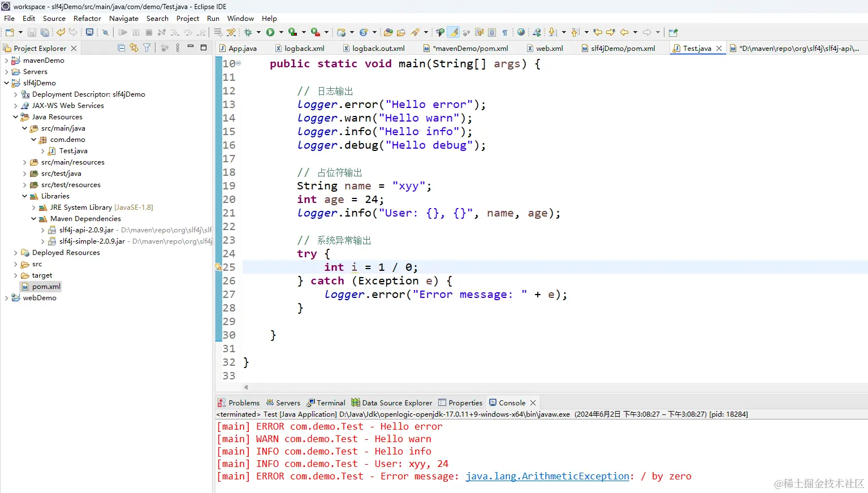Click the warning marker on line 25

(x=218, y=267)
